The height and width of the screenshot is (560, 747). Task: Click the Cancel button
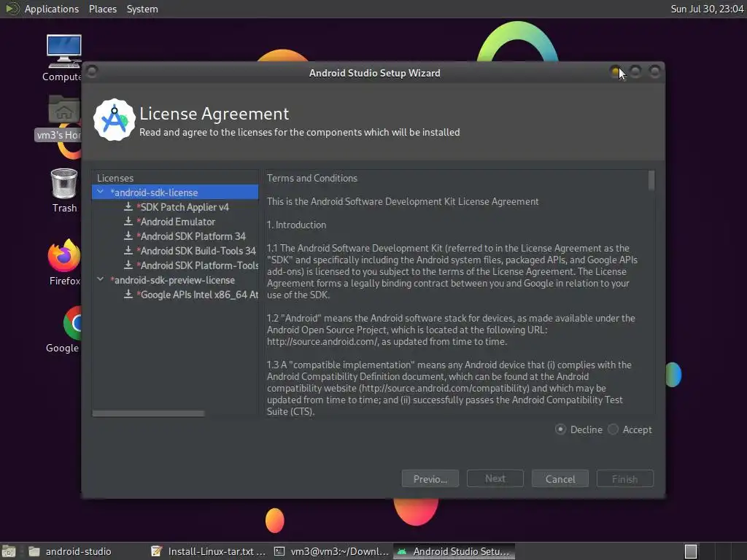tap(560, 478)
